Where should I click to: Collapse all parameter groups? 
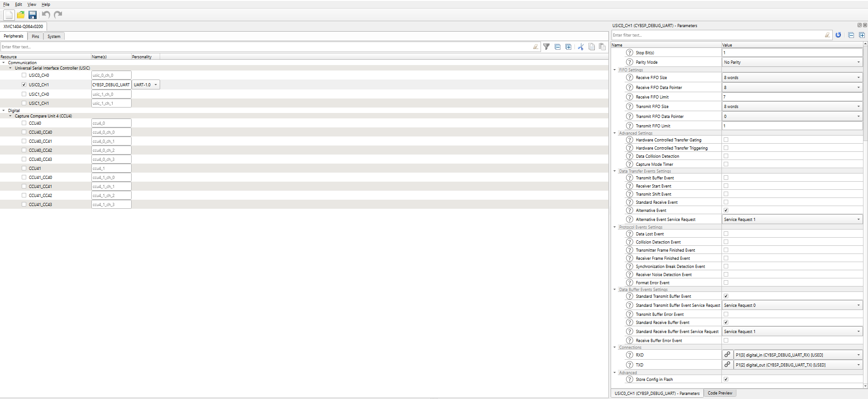[851, 35]
